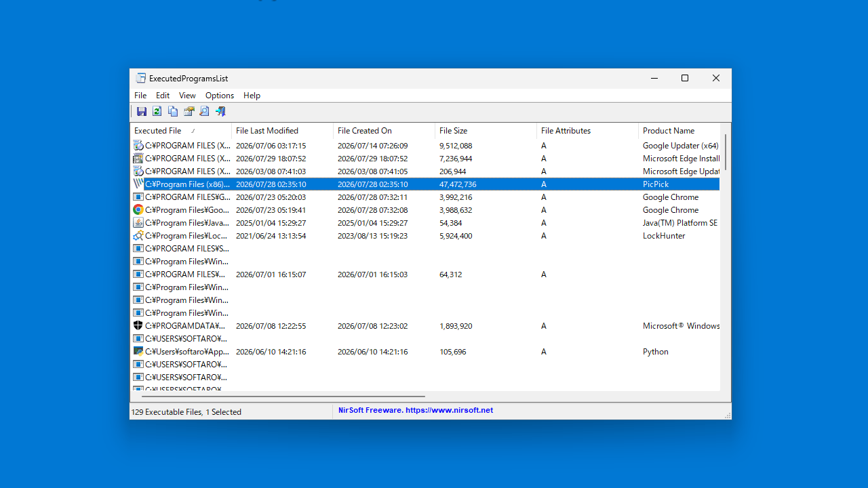Click the file size "54,384"
The width and height of the screenshot is (868, 488).
click(451, 223)
